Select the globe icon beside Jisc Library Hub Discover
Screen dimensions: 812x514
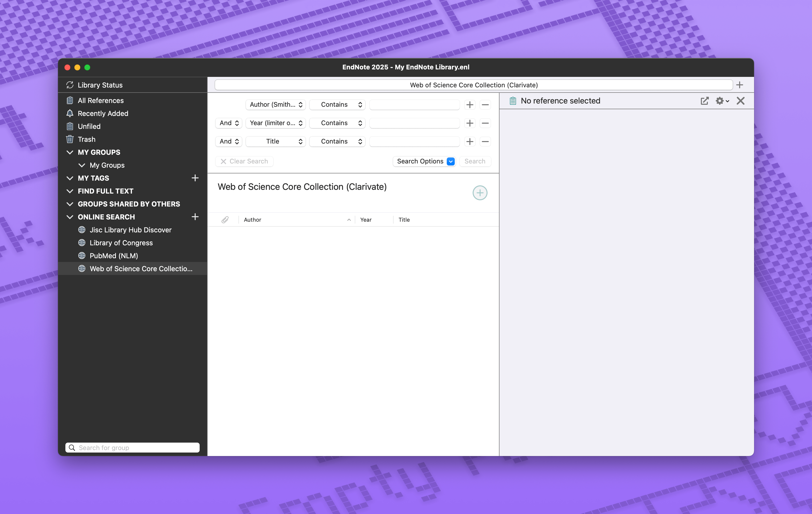click(x=82, y=230)
